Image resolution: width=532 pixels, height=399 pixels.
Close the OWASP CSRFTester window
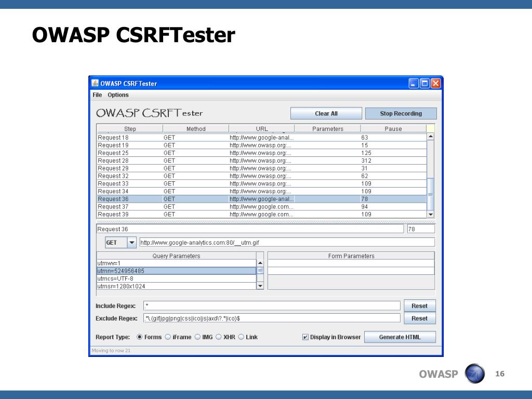436,84
